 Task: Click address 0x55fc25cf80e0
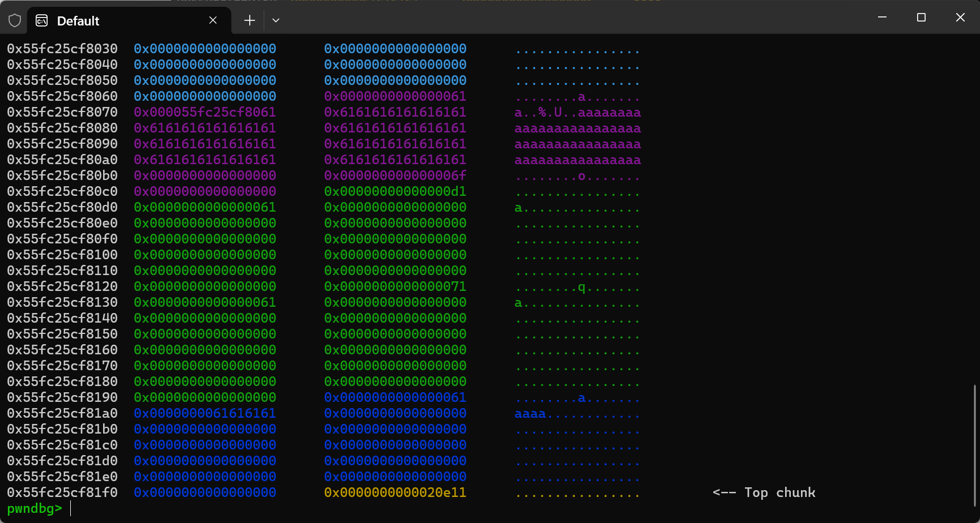(62, 223)
